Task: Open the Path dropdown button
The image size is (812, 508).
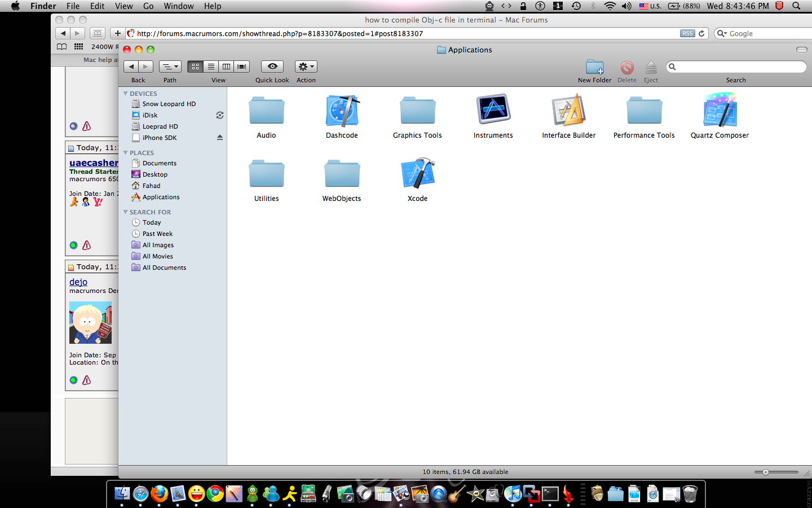Action: (170, 67)
